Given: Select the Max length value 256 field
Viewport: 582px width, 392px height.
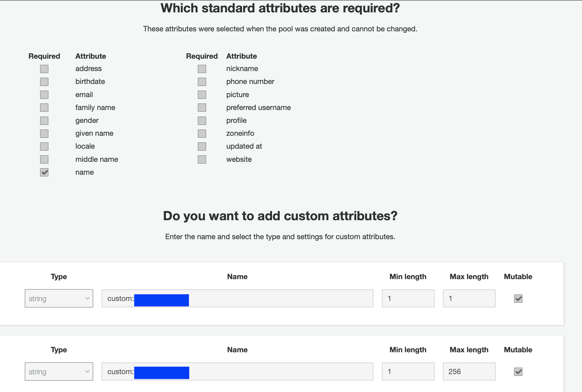Looking at the screenshot, I should click(469, 371).
